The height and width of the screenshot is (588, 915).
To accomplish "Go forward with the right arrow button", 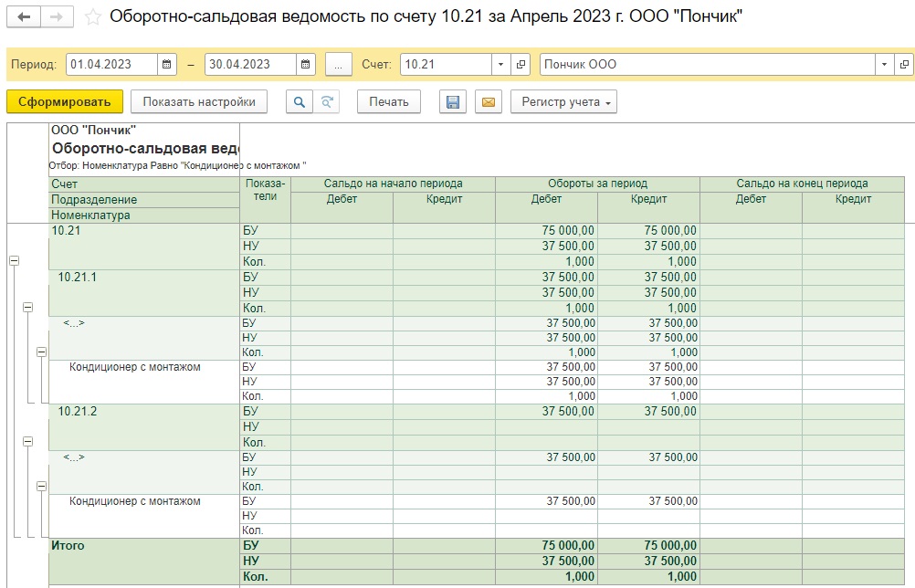I will click(57, 17).
